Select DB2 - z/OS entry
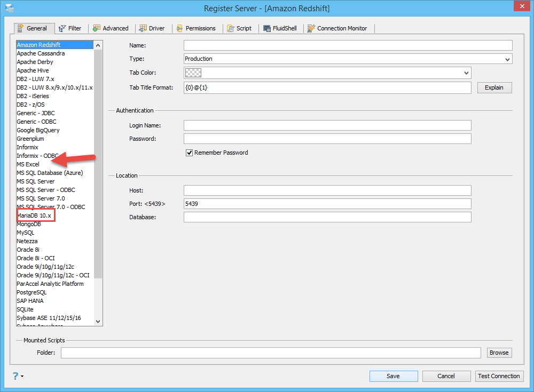 tap(55, 105)
